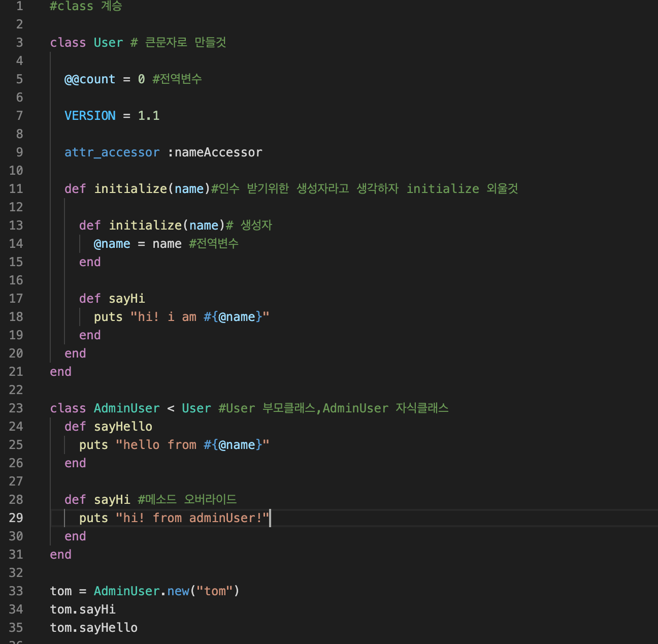Image resolution: width=658 pixels, height=644 pixels.
Task: Select line number 23 in the gutter
Action: click(16, 408)
